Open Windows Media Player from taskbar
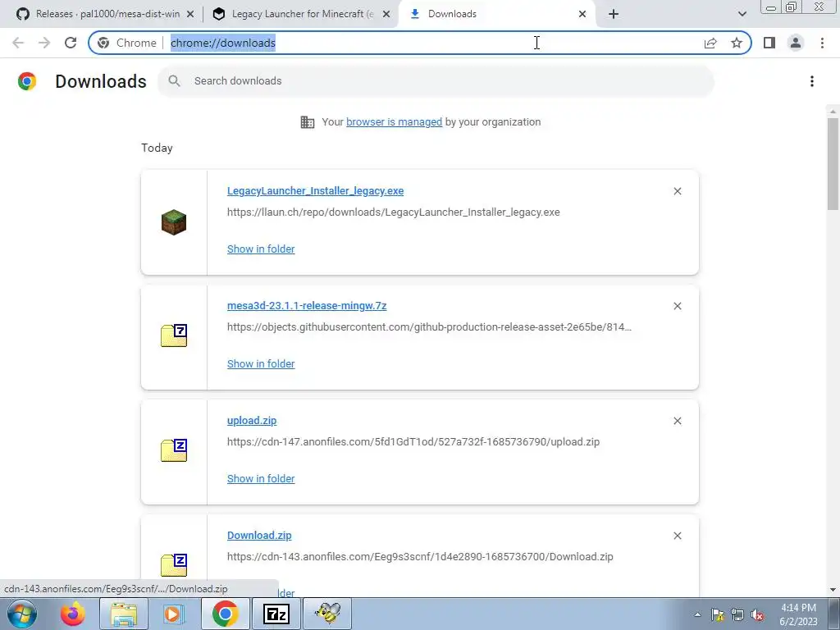 point(172,614)
